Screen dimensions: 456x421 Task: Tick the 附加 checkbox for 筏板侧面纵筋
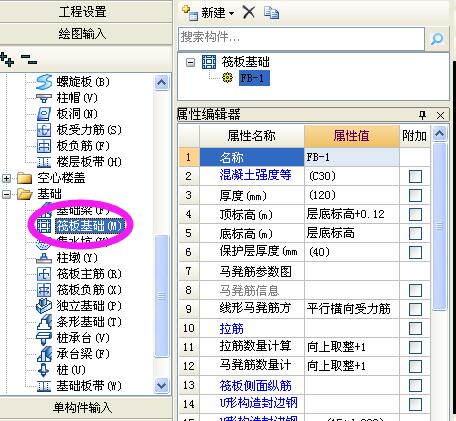(x=415, y=386)
